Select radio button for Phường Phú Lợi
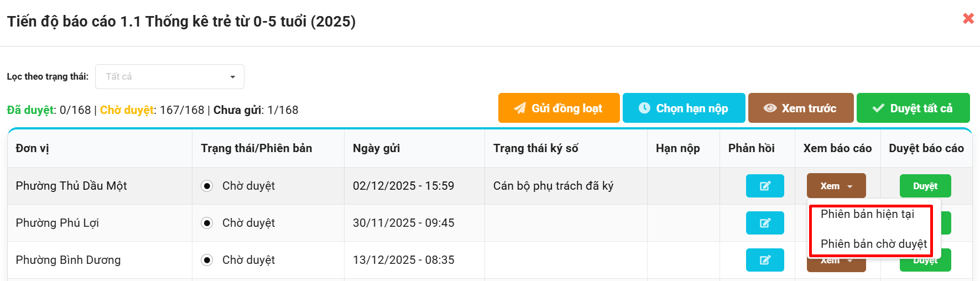Image resolution: width=980 pixels, height=281 pixels. (x=207, y=223)
